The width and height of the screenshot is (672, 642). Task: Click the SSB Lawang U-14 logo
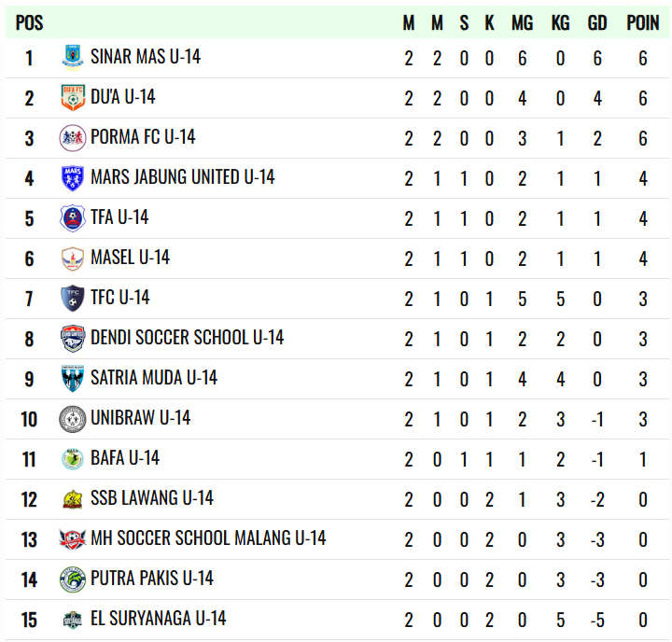click(x=73, y=498)
